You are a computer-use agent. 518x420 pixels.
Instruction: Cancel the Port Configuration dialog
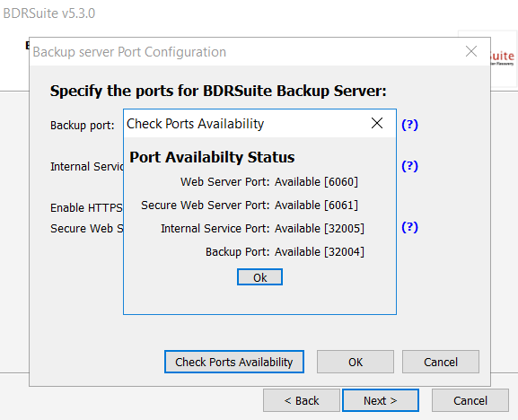[x=441, y=362]
